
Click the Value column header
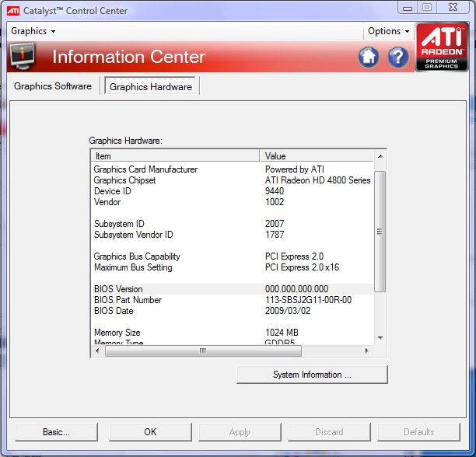pos(317,156)
